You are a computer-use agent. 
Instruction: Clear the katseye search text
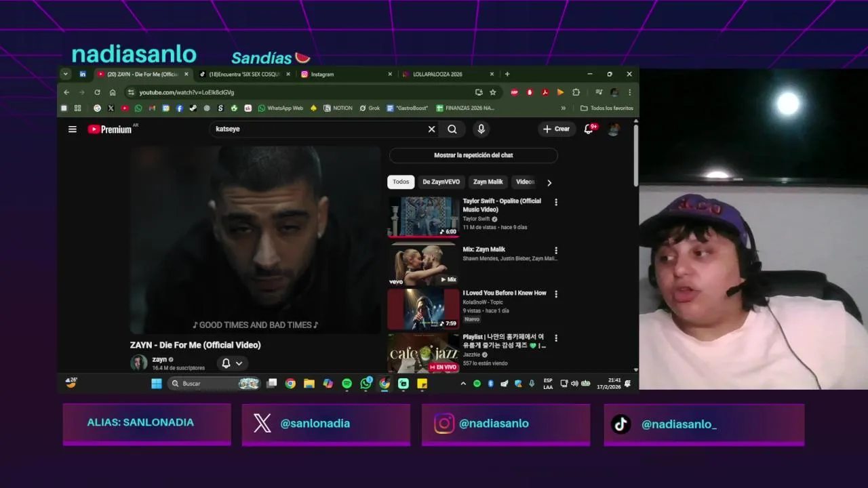point(431,129)
